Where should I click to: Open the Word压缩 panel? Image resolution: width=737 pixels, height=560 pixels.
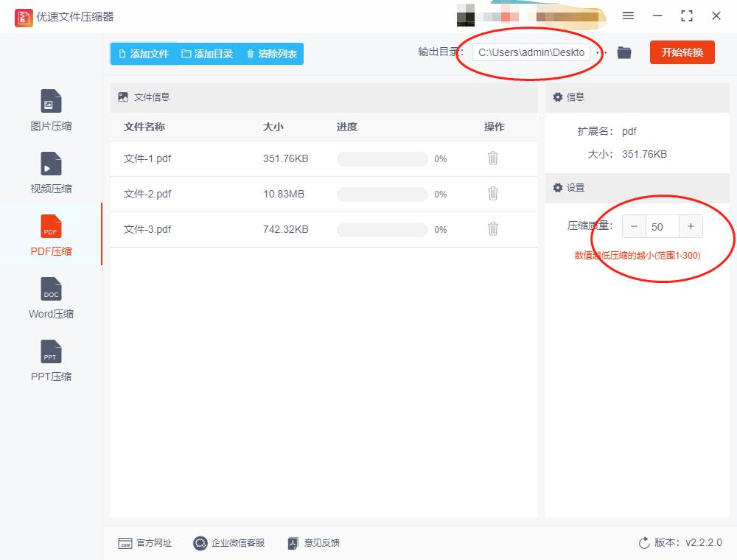[49, 297]
